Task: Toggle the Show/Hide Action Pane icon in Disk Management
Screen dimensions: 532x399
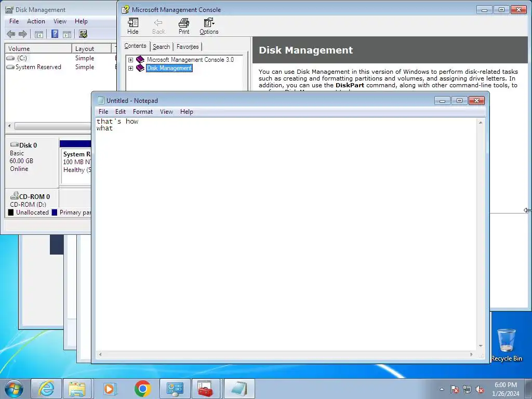Action: click(67, 34)
